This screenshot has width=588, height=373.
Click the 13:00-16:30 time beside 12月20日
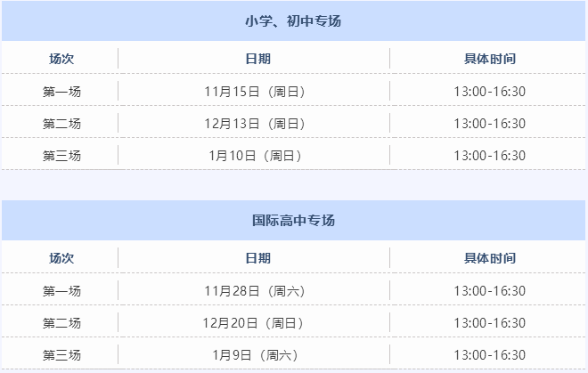click(x=489, y=322)
